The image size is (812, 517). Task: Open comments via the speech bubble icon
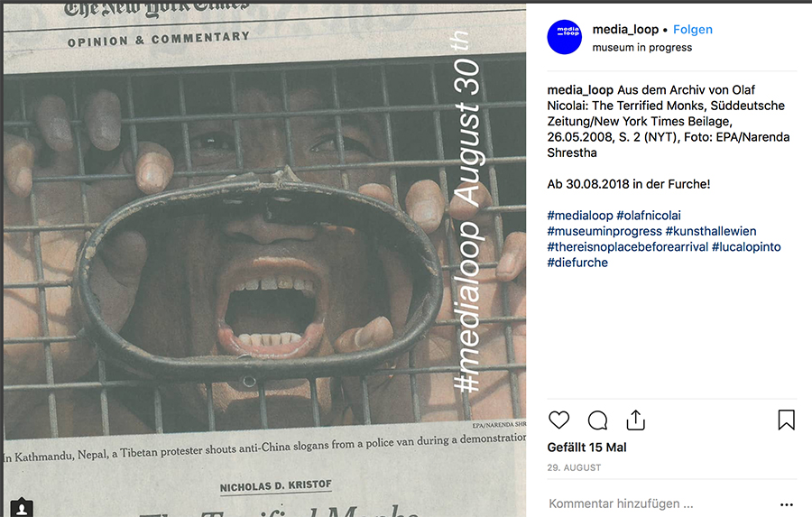pos(597,420)
